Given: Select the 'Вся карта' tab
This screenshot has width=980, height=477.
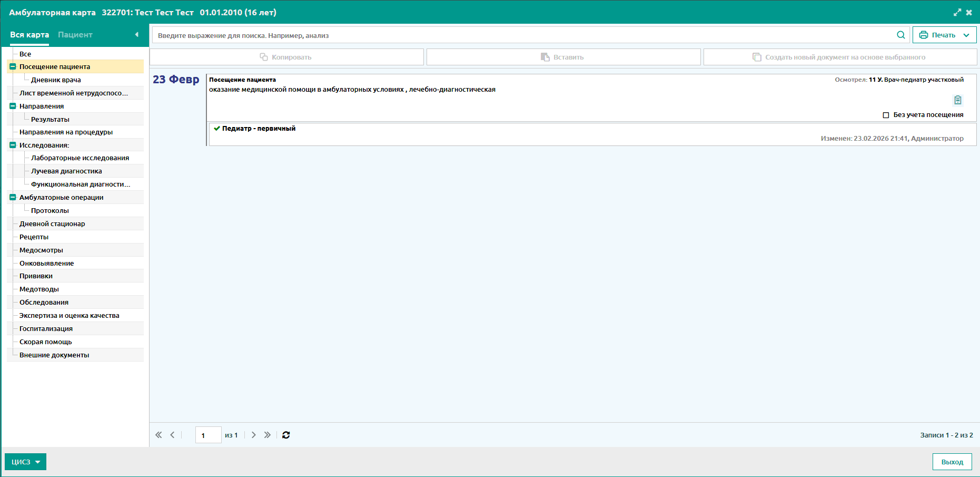Looking at the screenshot, I should [x=29, y=35].
